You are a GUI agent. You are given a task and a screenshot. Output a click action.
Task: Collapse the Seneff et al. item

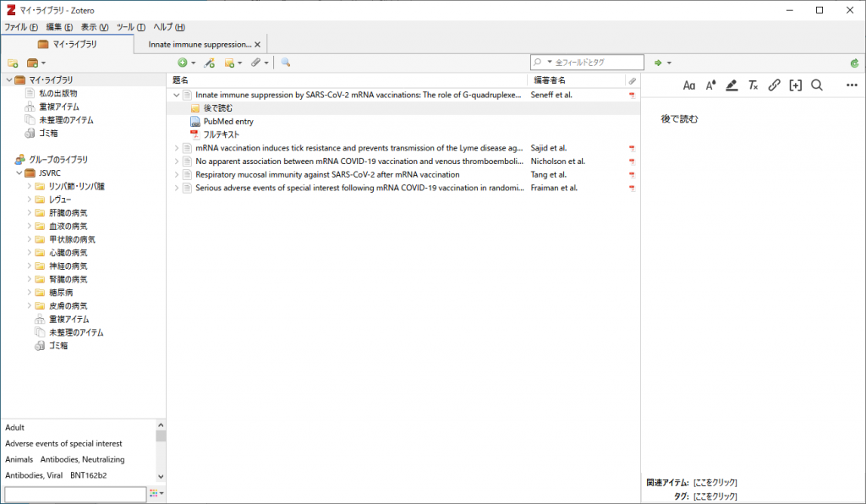point(176,95)
